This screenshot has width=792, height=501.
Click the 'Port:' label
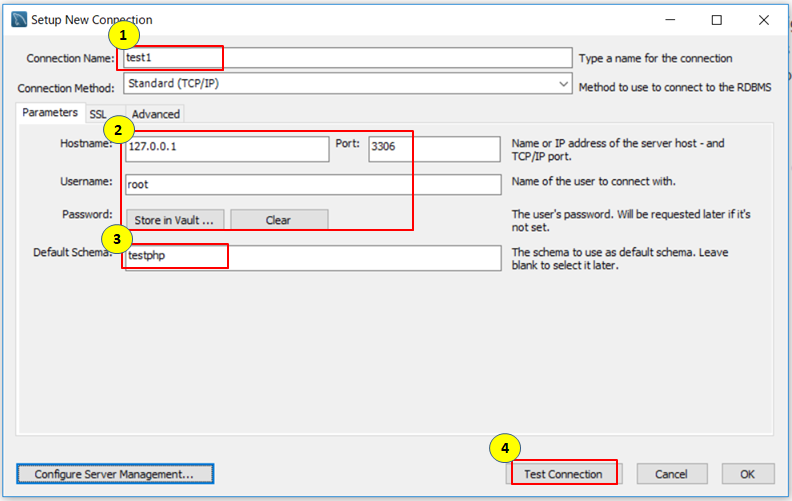click(x=348, y=143)
